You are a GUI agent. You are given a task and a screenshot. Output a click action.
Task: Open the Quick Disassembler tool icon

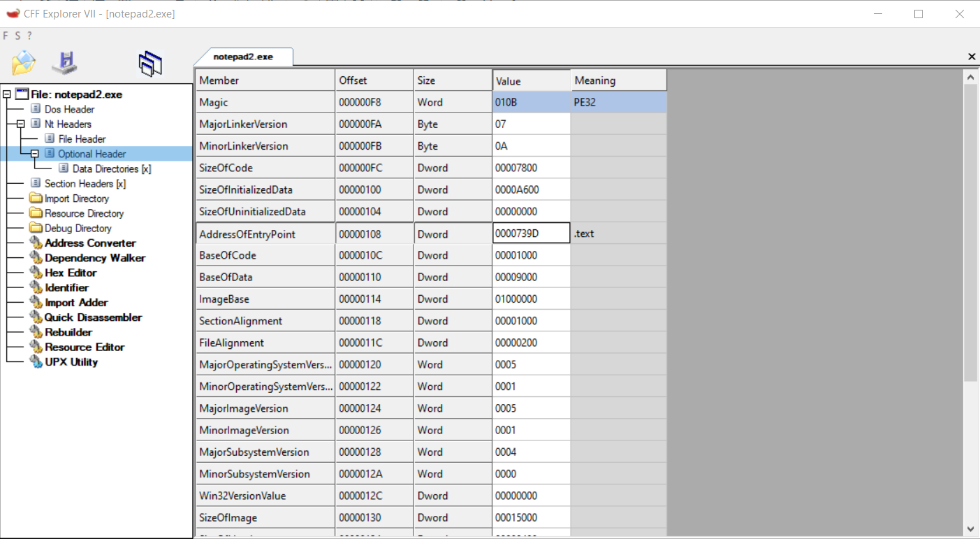pos(36,317)
